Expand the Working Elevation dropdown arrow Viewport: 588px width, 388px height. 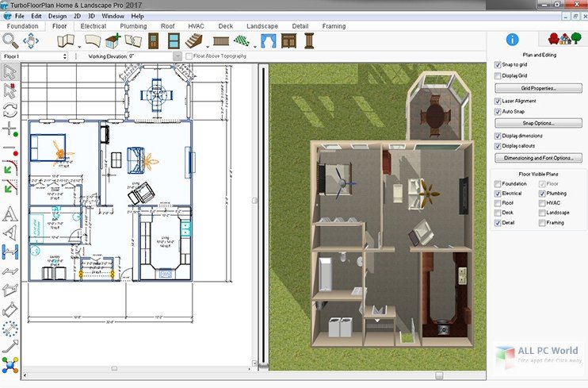[178, 56]
